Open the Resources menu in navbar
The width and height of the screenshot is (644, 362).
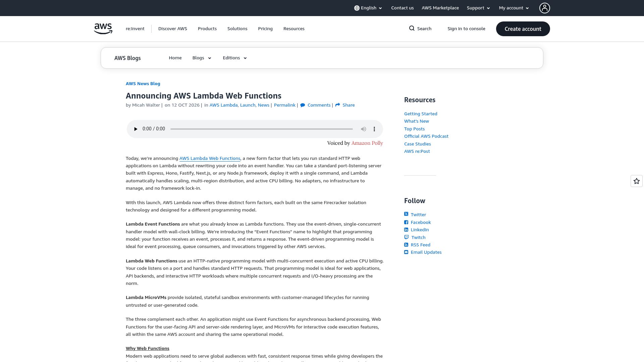coord(294,29)
